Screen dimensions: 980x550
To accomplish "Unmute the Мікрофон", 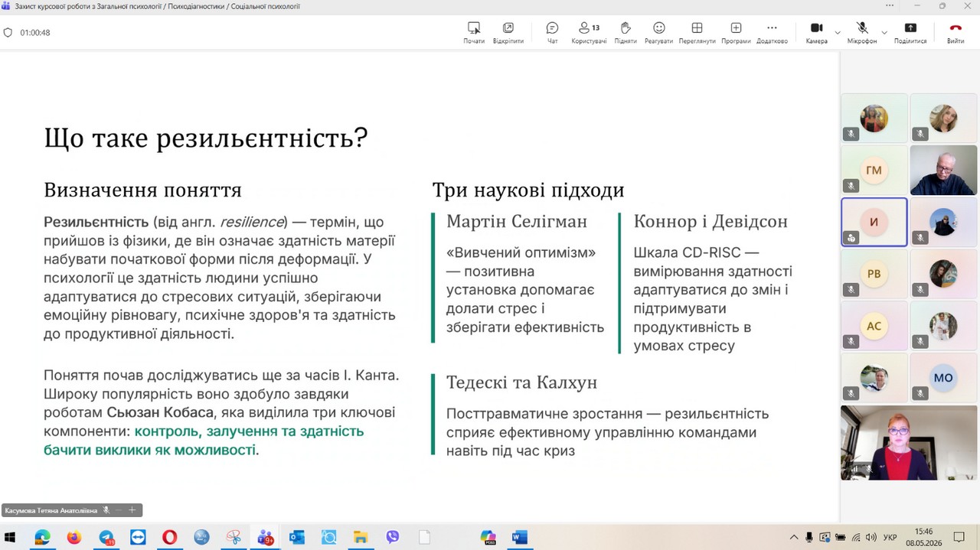I will tap(862, 32).
